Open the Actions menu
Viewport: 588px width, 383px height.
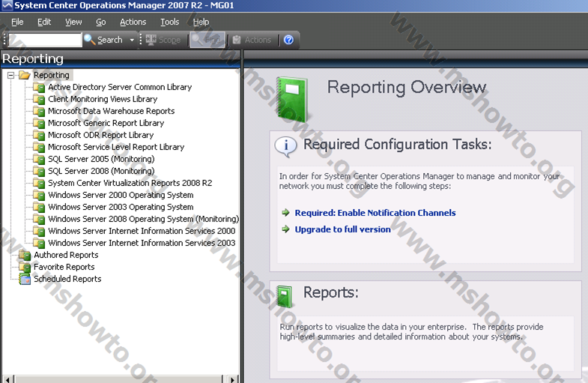(133, 22)
